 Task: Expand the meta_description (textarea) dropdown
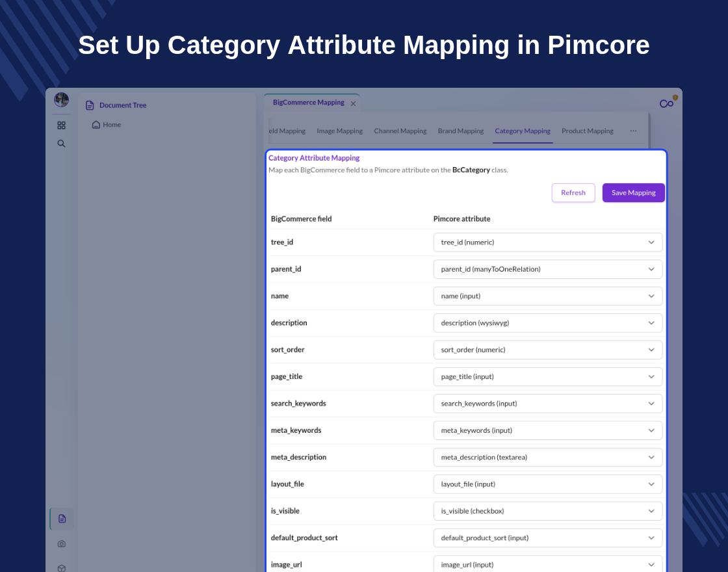point(548,458)
